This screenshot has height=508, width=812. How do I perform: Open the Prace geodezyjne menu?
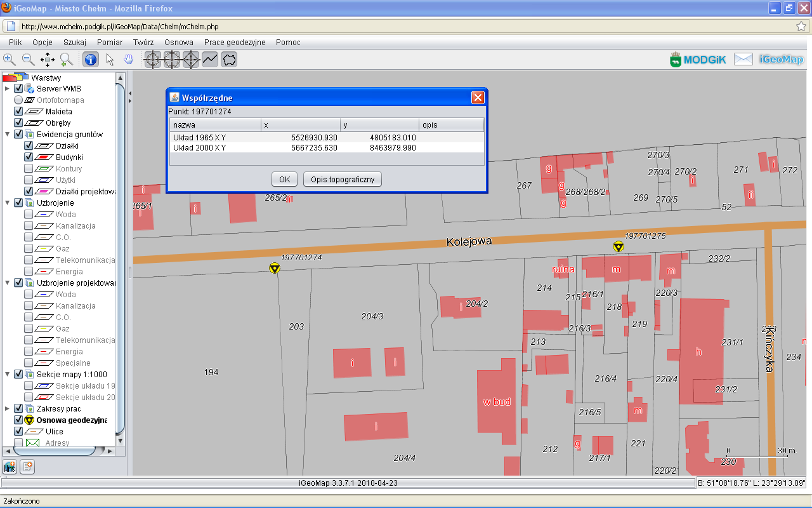(x=235, y=43)
